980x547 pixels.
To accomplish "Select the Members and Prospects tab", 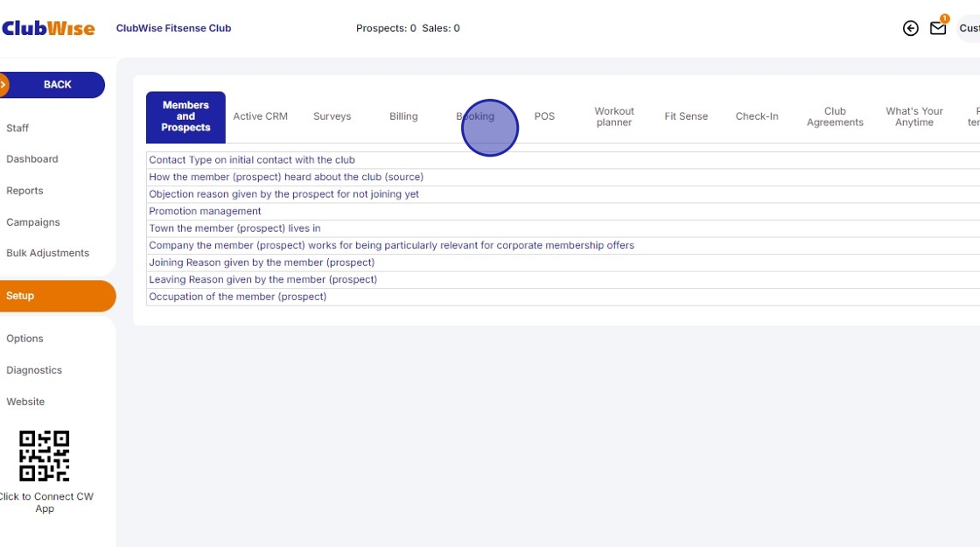I will click(185, 117).
